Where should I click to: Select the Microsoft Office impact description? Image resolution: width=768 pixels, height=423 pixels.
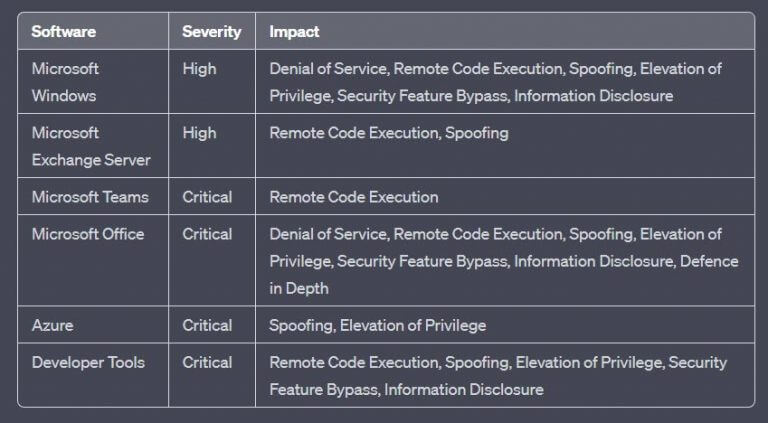pos(503,261)
